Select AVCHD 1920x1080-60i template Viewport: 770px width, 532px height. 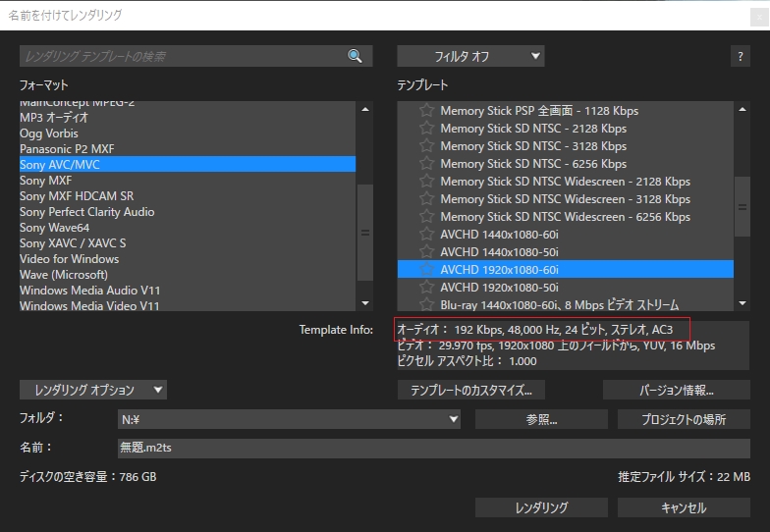566,269
